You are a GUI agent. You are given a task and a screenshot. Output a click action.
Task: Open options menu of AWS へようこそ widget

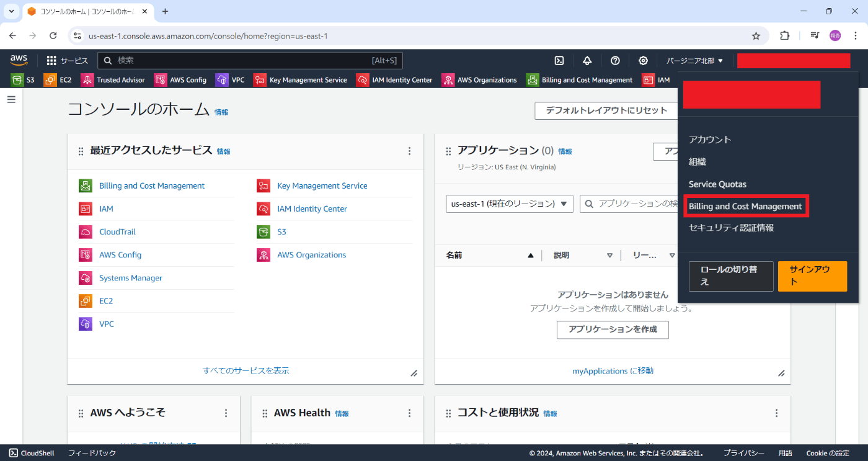pos(226,413)
